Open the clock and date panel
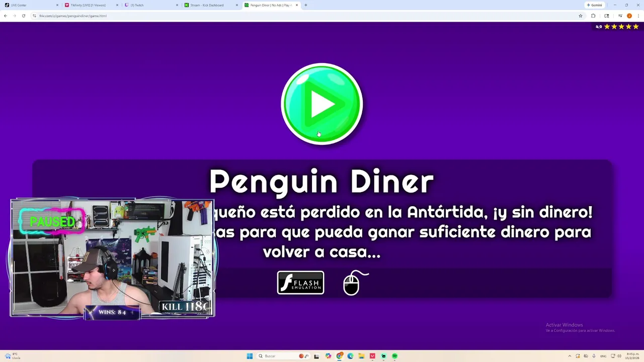 [x=632, y=356]
